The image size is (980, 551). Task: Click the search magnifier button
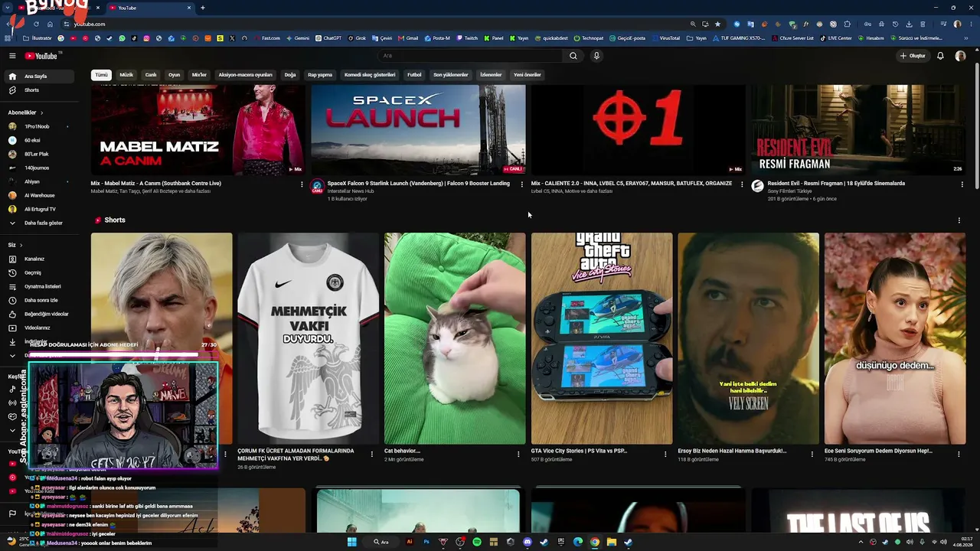[x=573, y=56]
